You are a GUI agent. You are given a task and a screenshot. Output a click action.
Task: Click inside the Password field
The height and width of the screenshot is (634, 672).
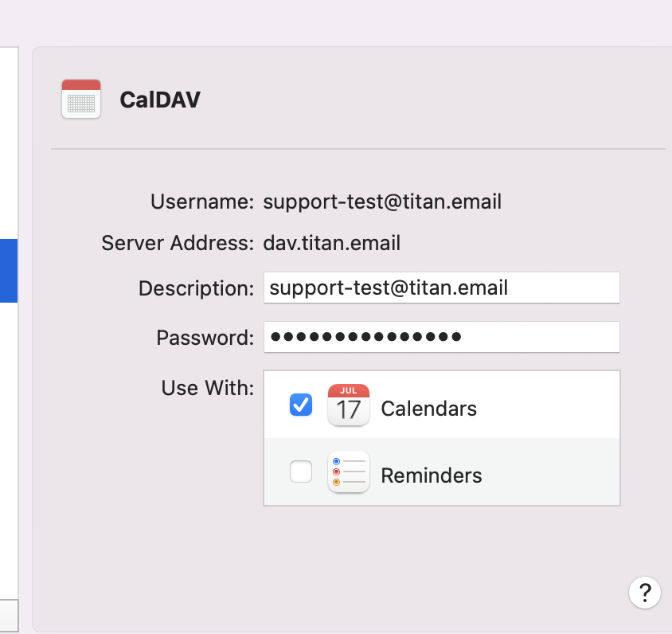(x=441, y=337)
